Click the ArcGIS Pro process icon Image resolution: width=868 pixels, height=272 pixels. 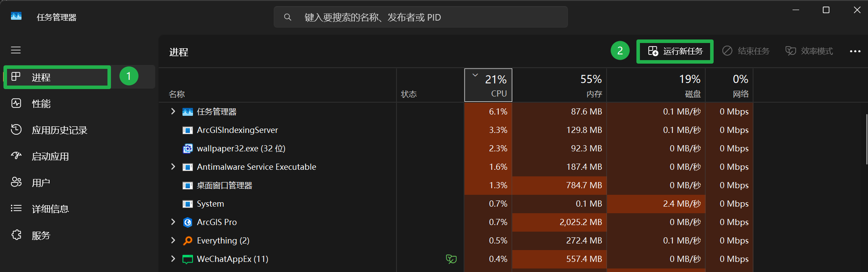click(188, 222)
